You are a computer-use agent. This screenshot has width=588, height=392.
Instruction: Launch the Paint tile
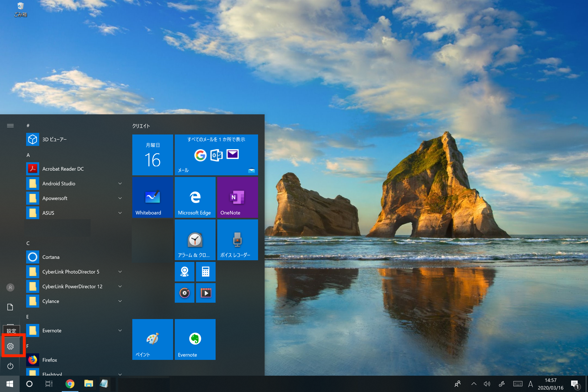tap(152, 339)
